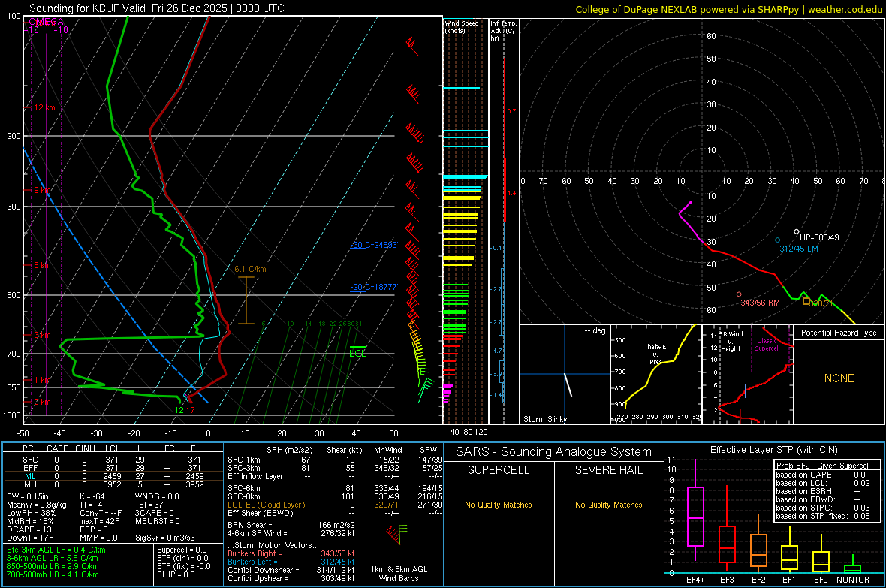Screen dimensions: 886x588
Task: Click the -30 C=24583' level label
Action: coord(374,245)
